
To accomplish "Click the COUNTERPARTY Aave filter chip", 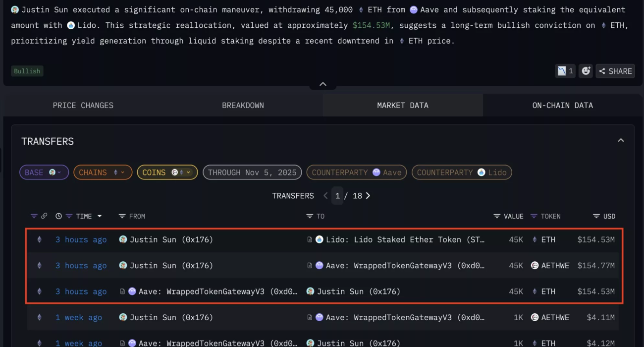I will point(357,173).
